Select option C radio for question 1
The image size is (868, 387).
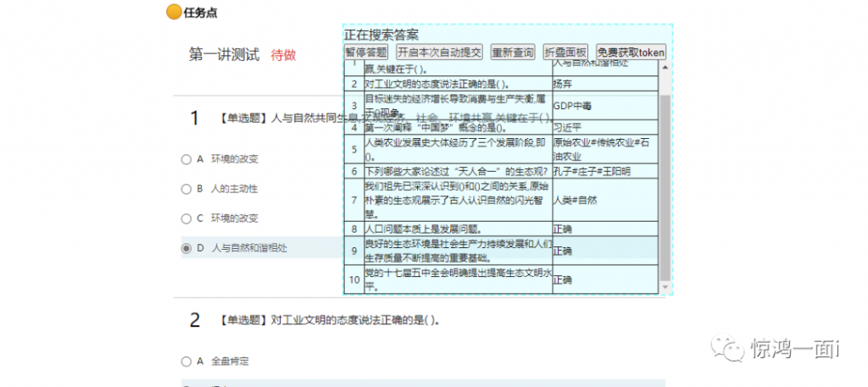point(186,218)
